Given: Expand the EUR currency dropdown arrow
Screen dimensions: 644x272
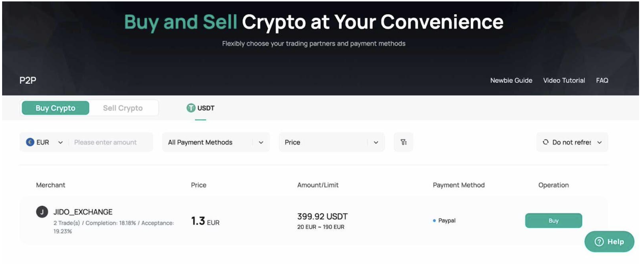Looking at the screenshot, I should [60, 142].
